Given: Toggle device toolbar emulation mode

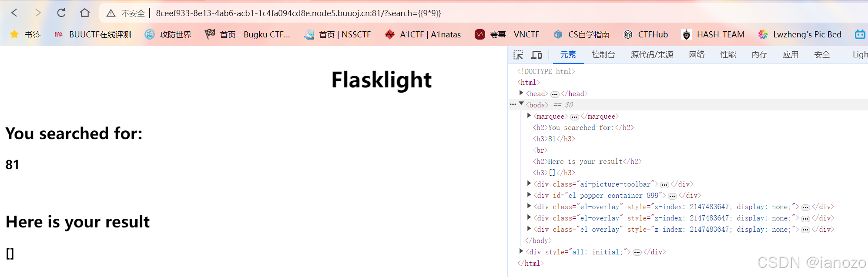Looking at the screenshot, I should (536, 55).
